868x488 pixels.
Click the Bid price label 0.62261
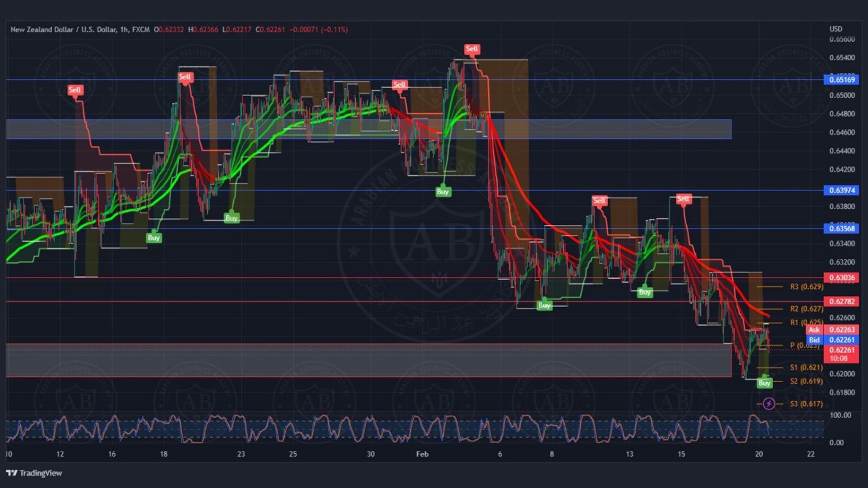(x=832, y=339)
